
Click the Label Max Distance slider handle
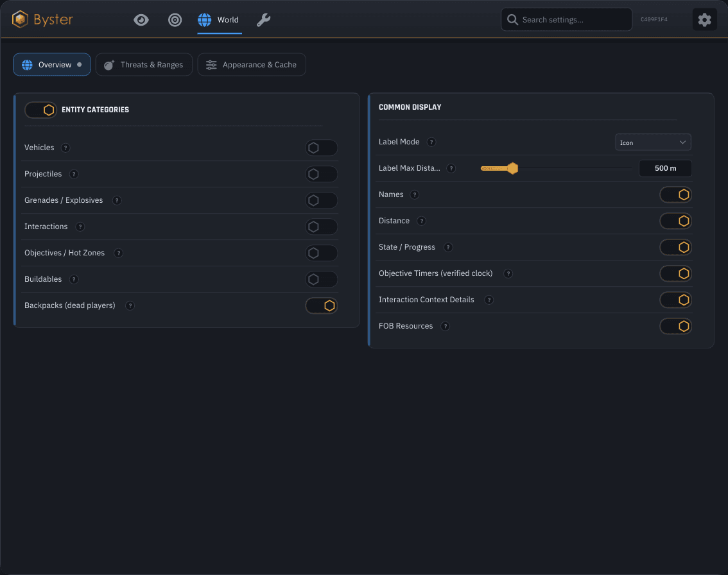coord(512,168)
